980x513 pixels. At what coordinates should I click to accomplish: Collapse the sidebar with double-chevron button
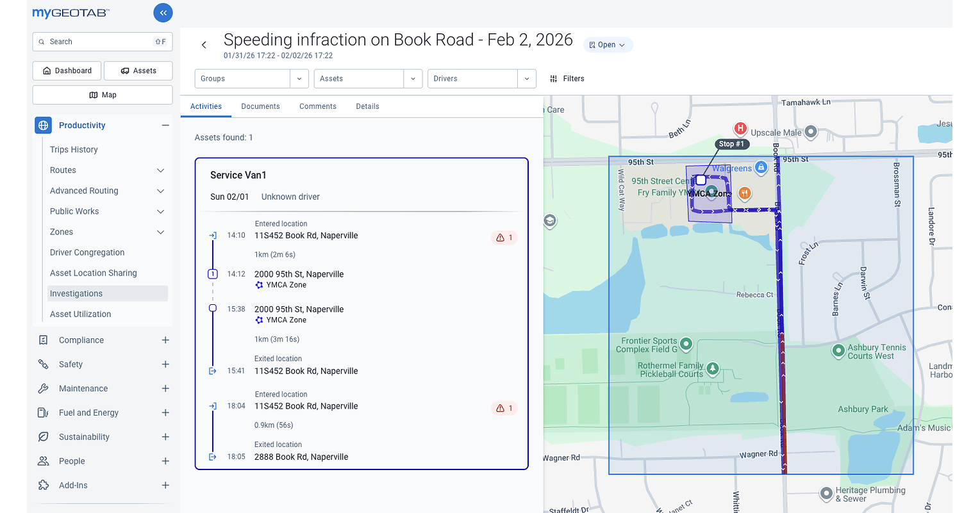(163, 12)
